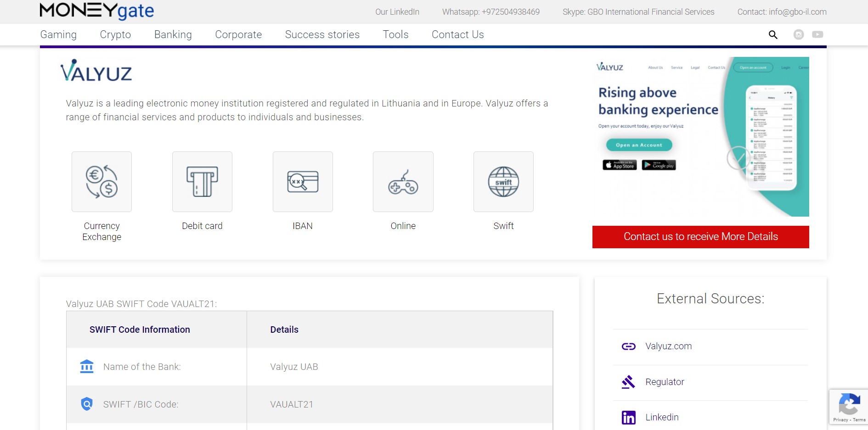Click the Valyuz company logo
Screen dimensions: 868x430
[96, 70]
